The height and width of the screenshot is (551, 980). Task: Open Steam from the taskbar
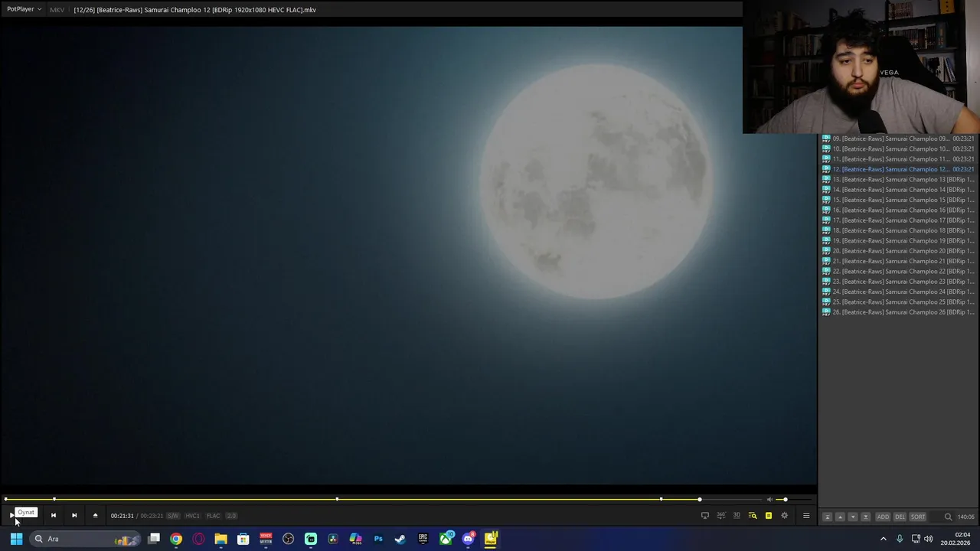point(400,539)
